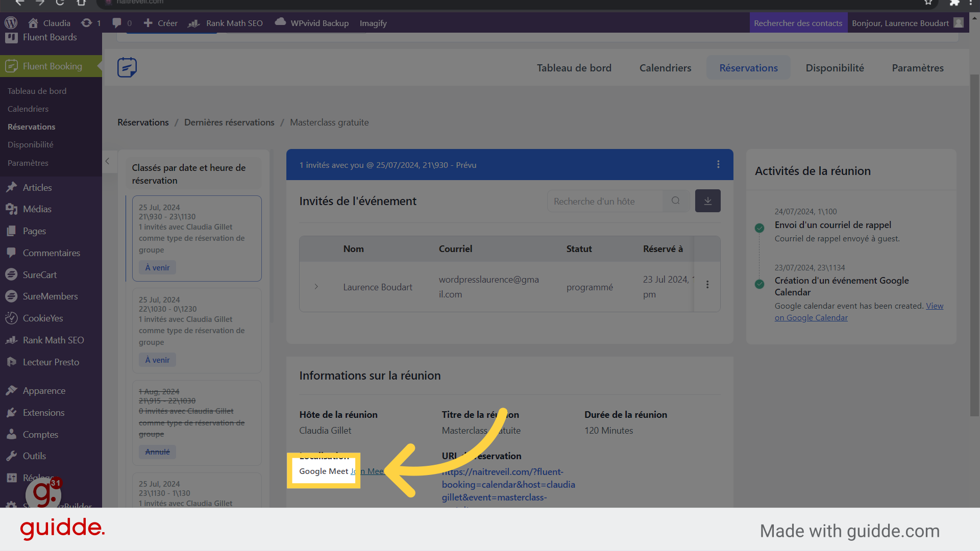
Task: Click the Statut column header
Action: click(x=579, y=249)
